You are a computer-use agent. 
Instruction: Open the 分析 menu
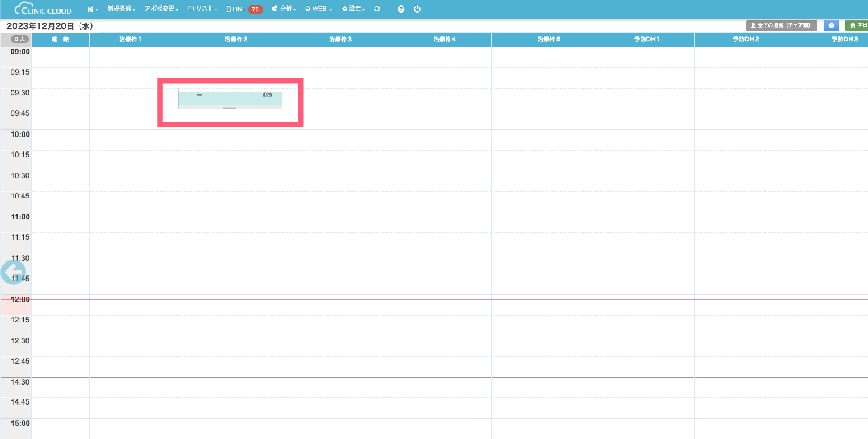(x=284, y=9)
